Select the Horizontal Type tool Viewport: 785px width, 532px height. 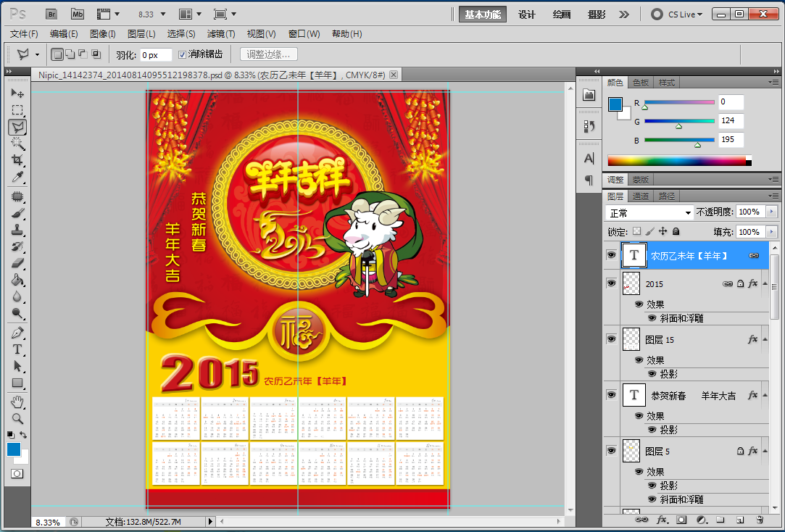[x=17, y=349]
